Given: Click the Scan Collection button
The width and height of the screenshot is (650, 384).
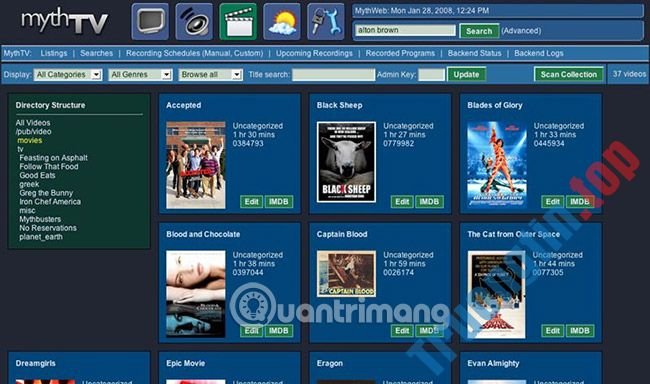Looking at the screenshot, I should coord(568,75).
